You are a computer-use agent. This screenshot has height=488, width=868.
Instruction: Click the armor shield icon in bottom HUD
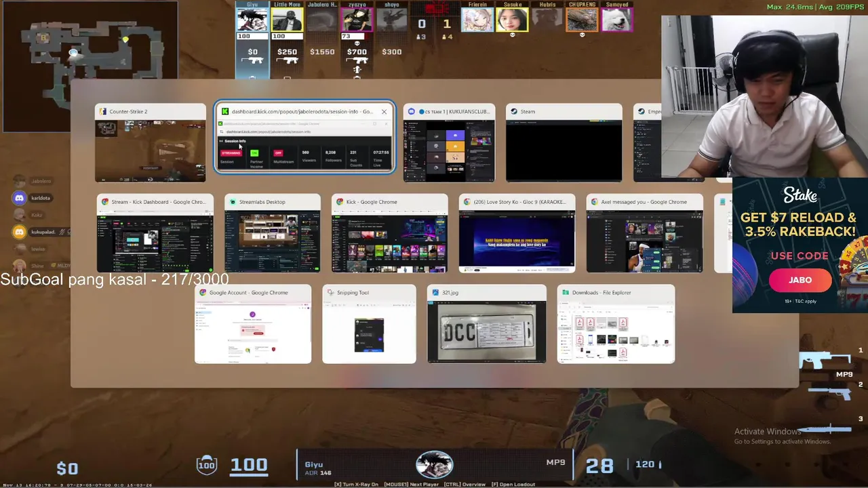[x=206, y=465]
